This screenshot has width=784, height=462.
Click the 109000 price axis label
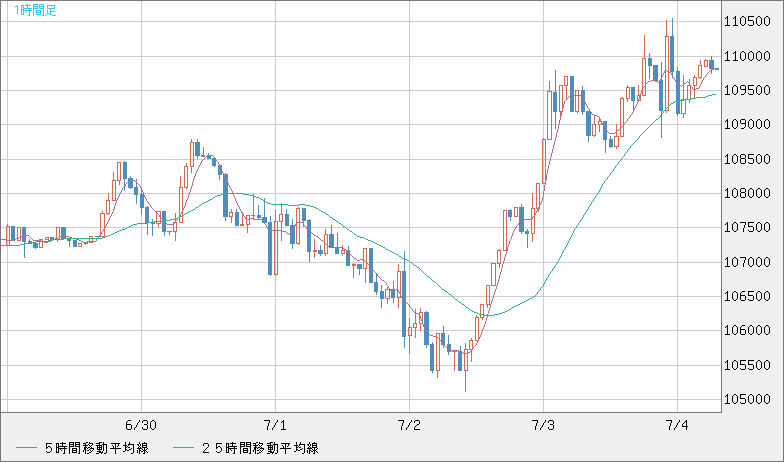tap(747, 124)
